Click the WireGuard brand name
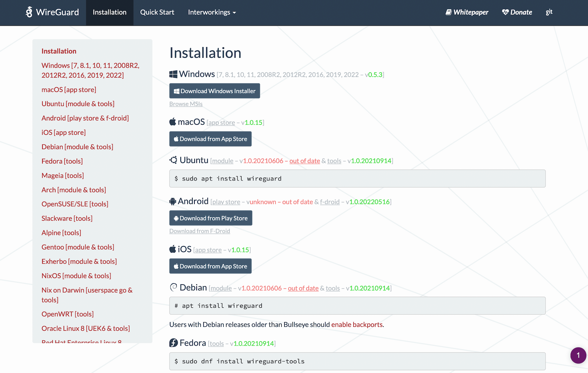This screenshot has width=588, height=373. point(57,12)
